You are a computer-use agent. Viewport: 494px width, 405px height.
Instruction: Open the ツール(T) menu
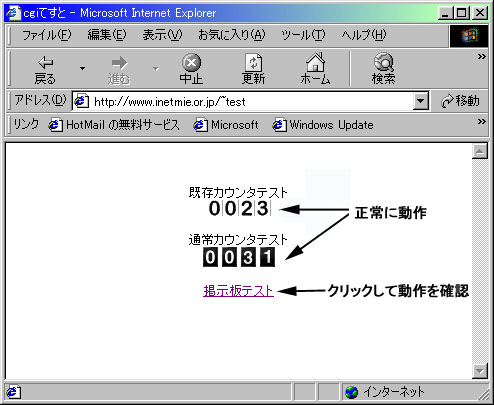coord(303,35)
